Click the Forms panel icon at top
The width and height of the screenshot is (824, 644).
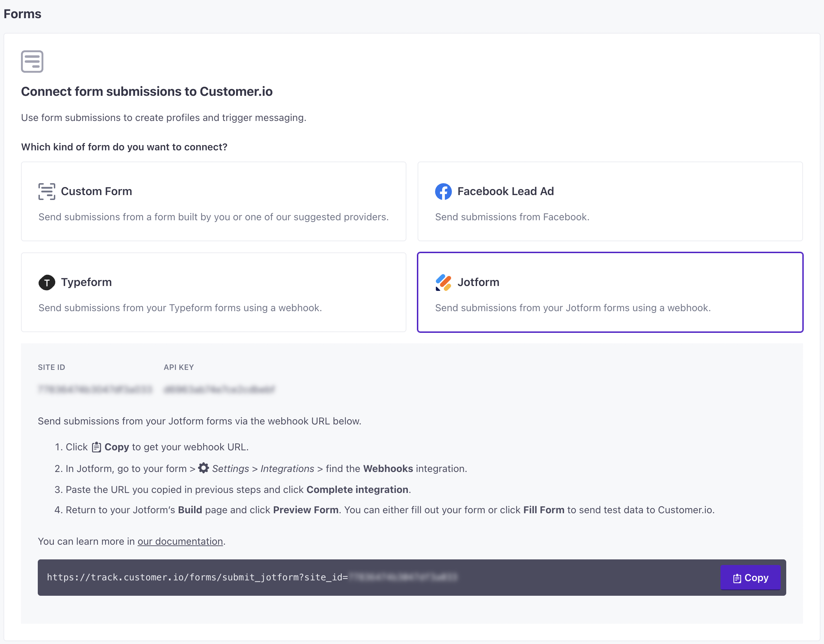click(x=32, y=61)
